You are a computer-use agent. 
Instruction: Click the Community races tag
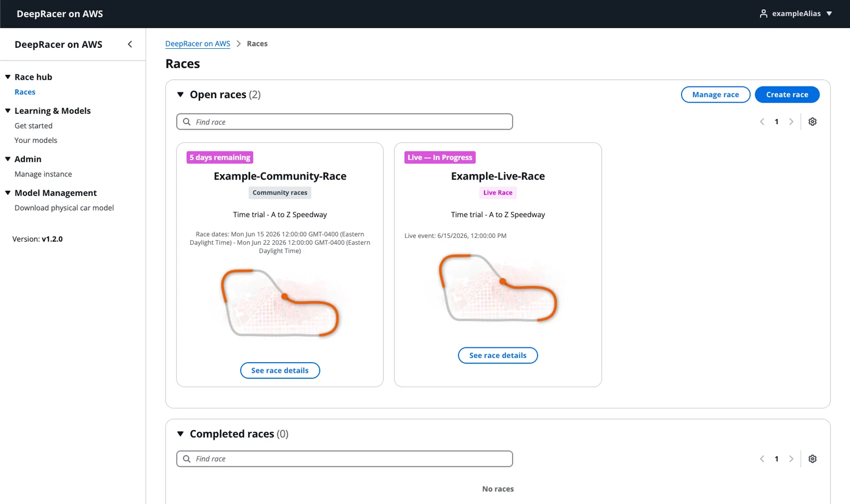[x=280, y=193]
